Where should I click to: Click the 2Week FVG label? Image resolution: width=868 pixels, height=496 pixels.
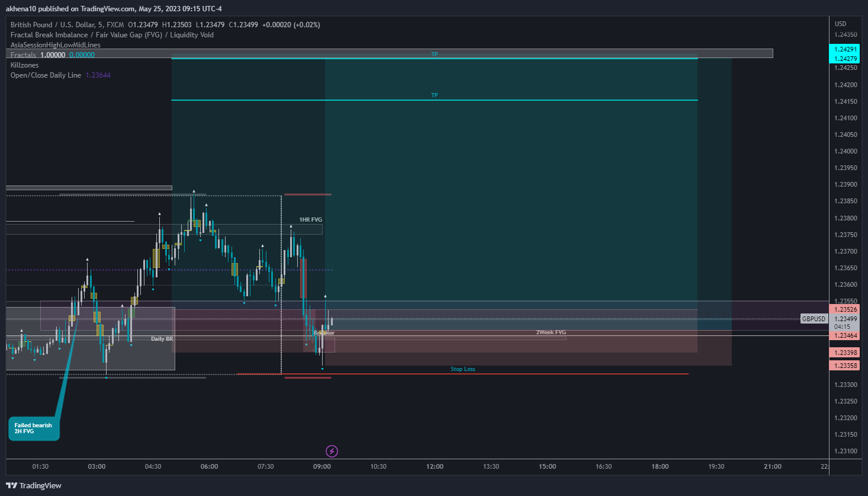(551, 332)
